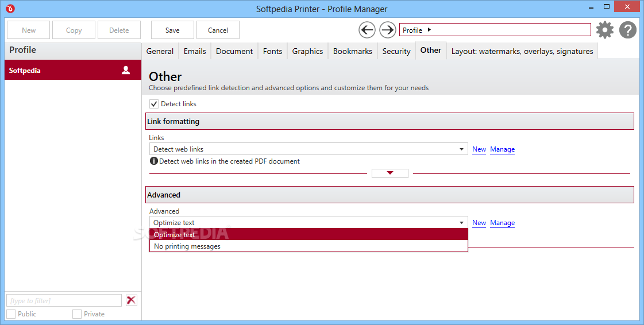This screenshot has height=325, width=644.
Task: Switch to the Emails tab
Action: [195, 51]
